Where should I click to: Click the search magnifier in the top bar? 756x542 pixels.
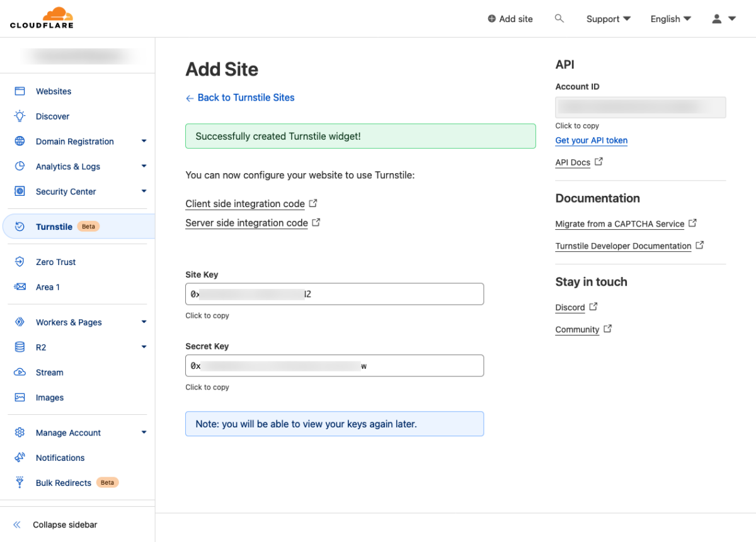click(x=559, y=18)
